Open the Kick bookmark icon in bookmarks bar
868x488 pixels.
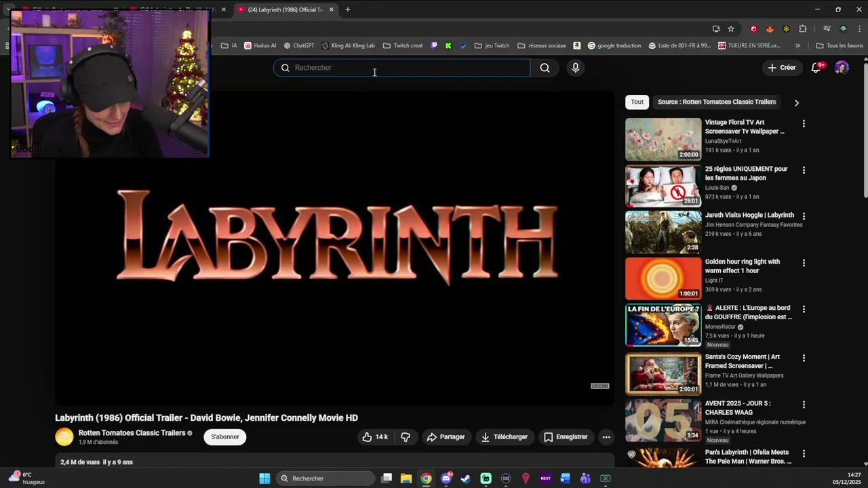448,45
